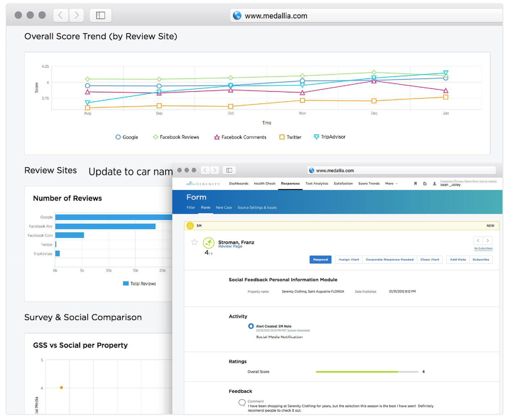The height and width of the screenshot is (420, 508).
Task: Star the Stroman, Franz response
Action: tap(194, 242)
